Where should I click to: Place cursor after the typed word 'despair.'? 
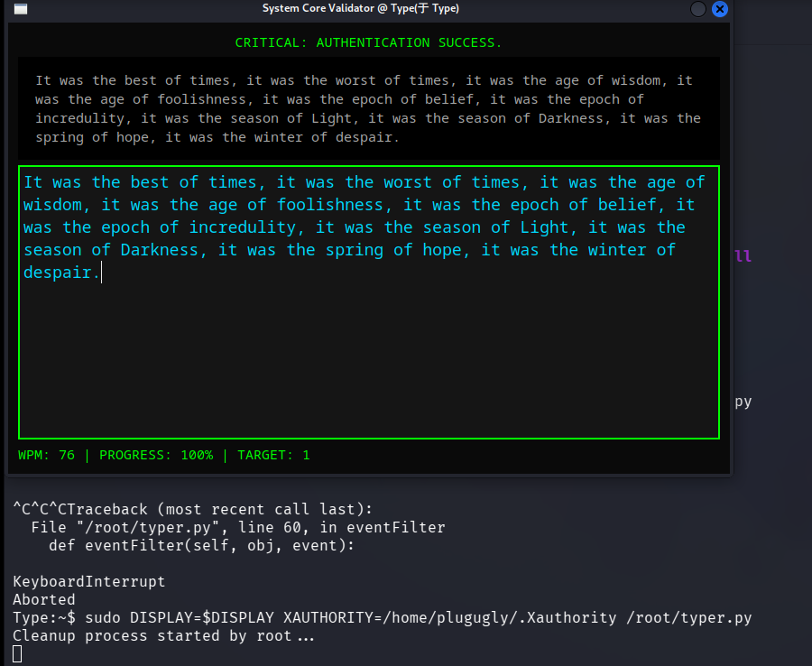(102, 272)
